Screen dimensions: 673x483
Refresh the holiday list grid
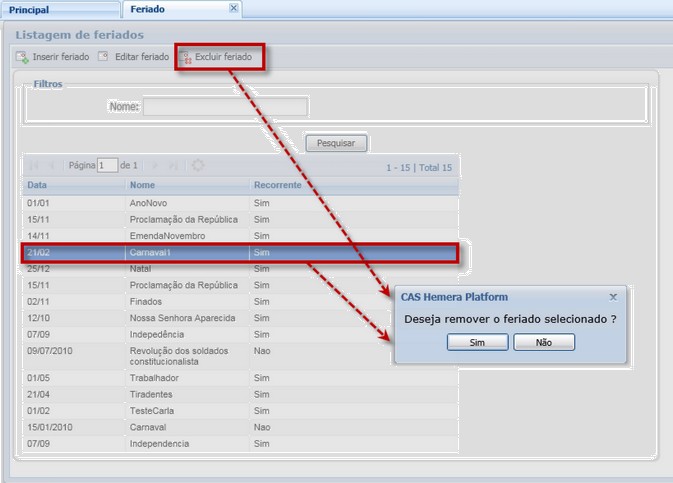click(x=198, y=165)
